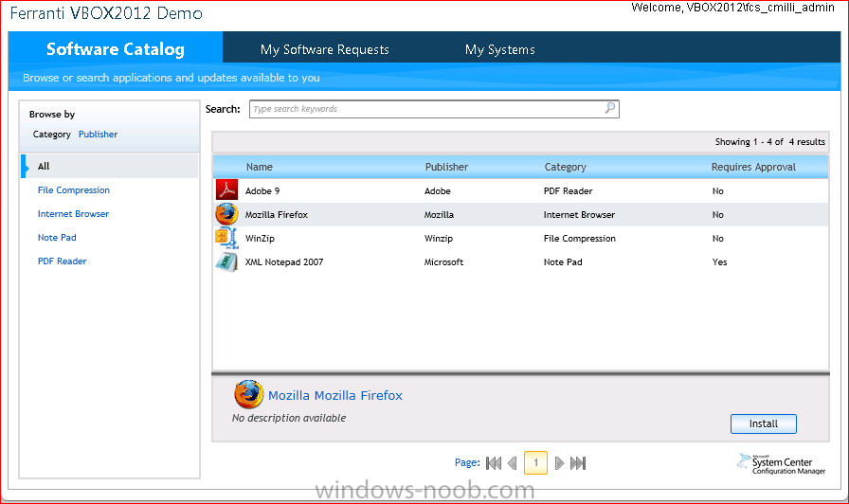Open the My Software Requests tab

click(325, 50)
